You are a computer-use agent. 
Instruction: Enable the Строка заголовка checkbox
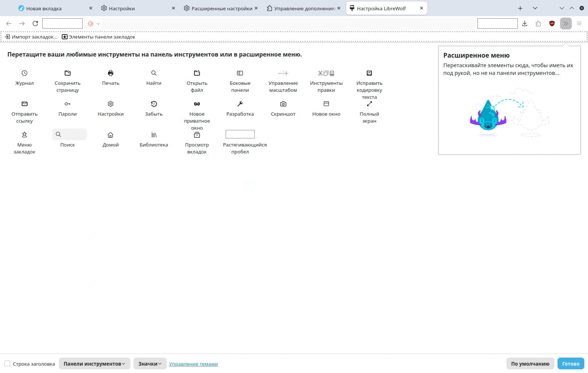7,363
